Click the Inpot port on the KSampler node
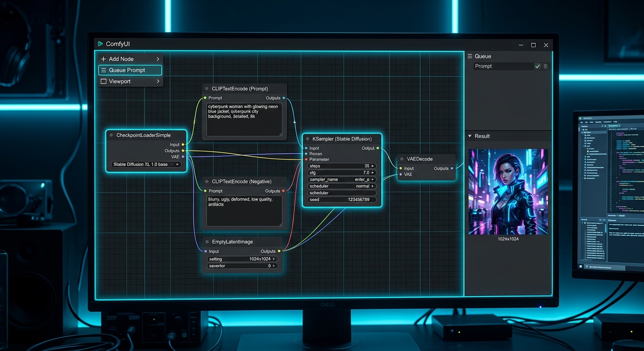This screenshot has width=644, height=351. pos(306,148)
